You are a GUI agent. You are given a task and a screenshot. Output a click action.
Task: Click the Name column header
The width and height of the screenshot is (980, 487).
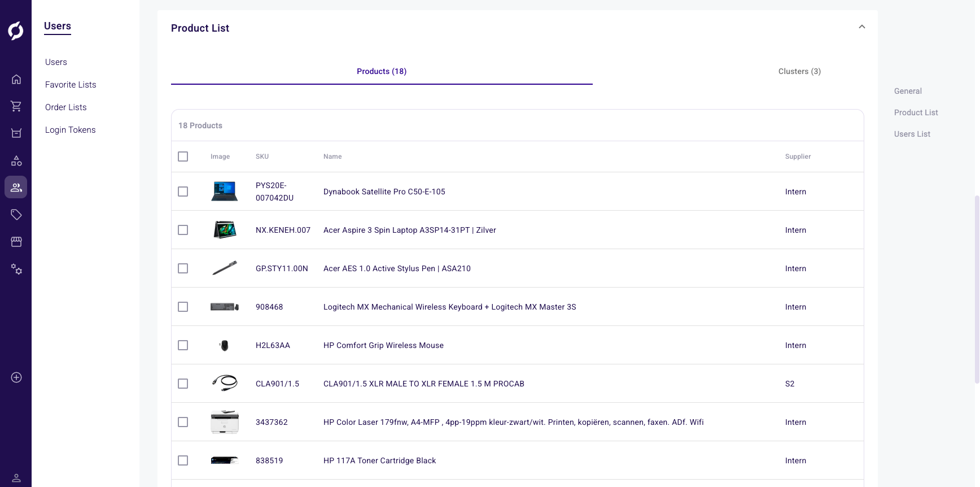[x=333, y=156]
